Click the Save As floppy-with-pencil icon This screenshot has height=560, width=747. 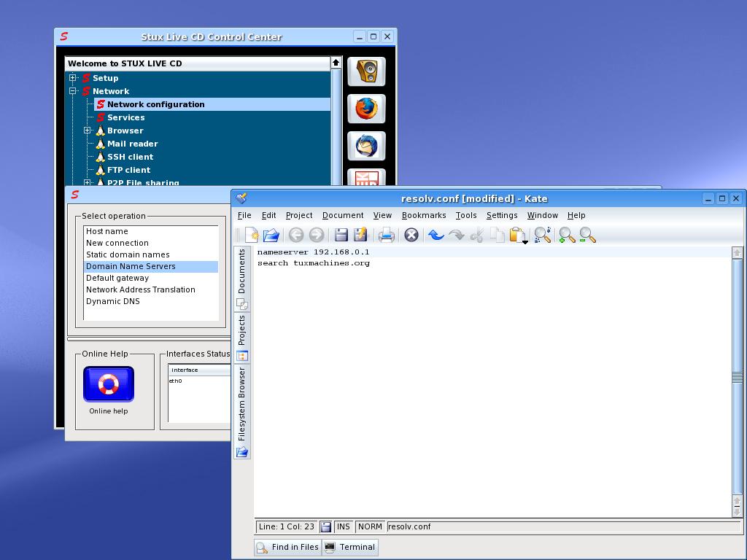pos(360,235)
